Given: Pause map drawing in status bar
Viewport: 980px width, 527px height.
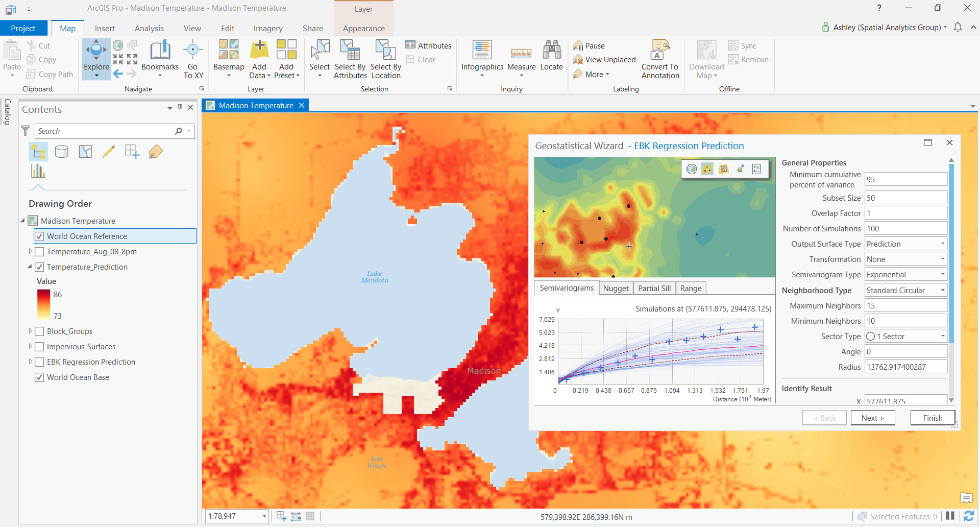Looking at the screenshot, I should (950, 516).
